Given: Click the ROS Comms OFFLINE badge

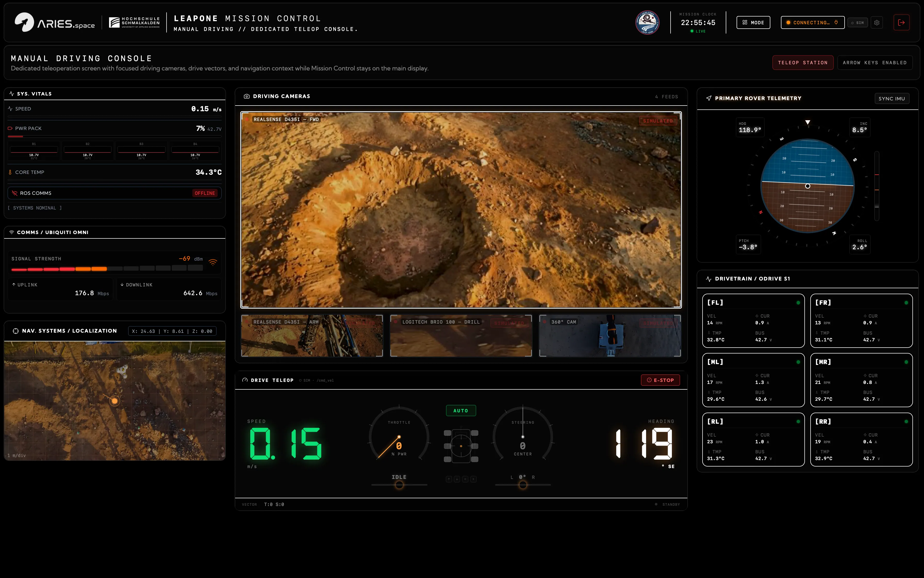Looking at the screenshot, I should pyautogui.click(x=205, y=193).
